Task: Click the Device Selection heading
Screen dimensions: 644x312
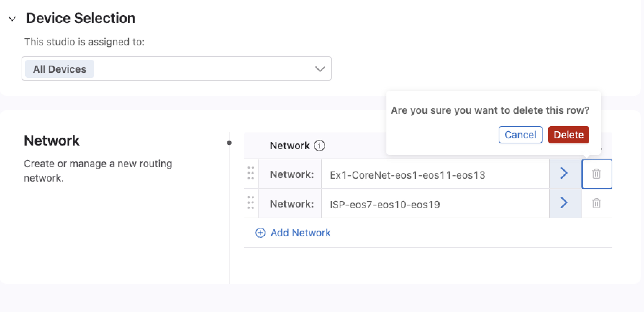Action: (81, 18)
